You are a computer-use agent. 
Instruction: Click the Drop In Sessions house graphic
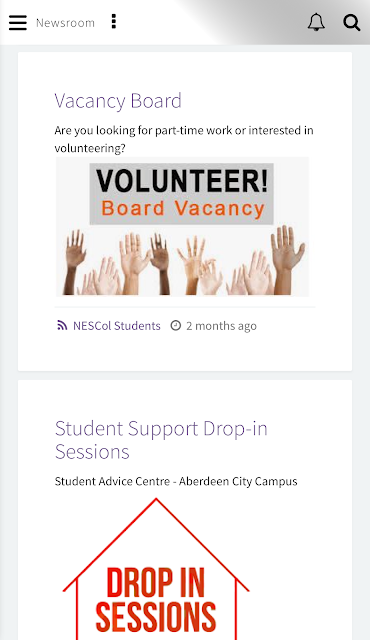[156, 569]
